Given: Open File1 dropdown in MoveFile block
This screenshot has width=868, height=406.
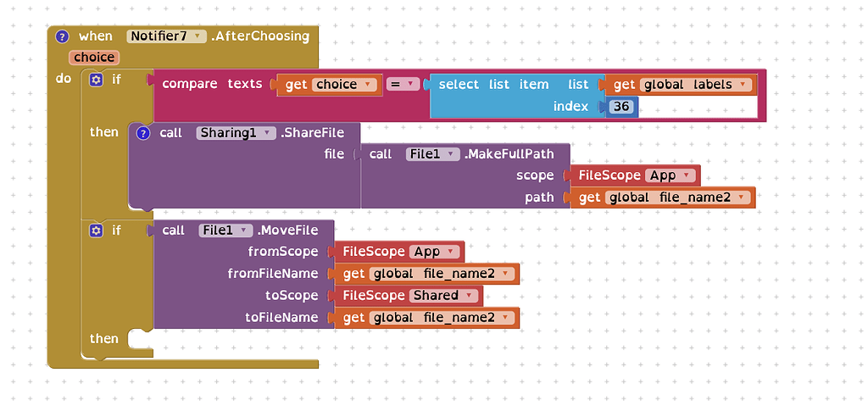Looking at the screenshot, I should 225,231.
